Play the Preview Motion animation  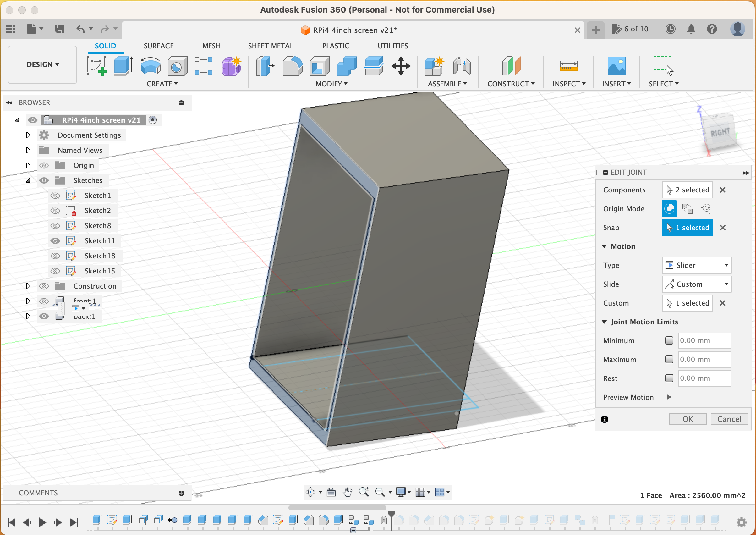tap(669, 397)
